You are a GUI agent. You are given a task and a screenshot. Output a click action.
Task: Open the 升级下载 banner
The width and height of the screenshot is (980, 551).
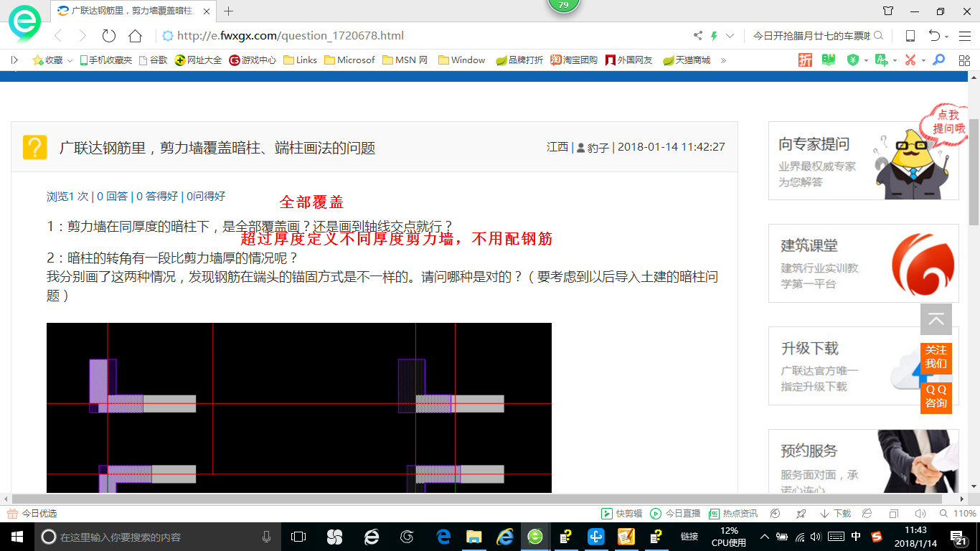pos(863,366)
